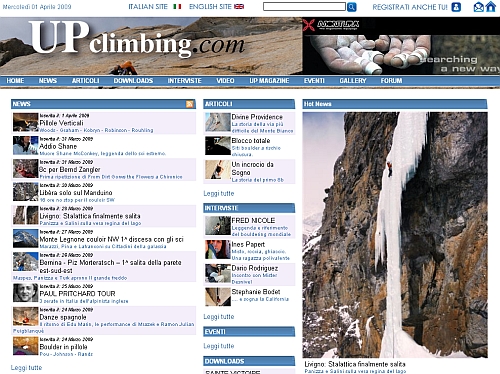500x374 pixels.
Task: Switch to ENGLISH SITE
Action: tap(210, 7)
